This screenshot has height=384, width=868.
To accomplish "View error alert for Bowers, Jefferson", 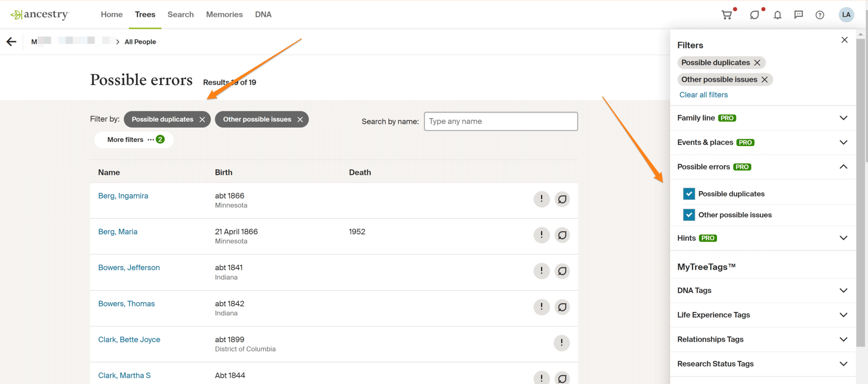I will 542,271.
